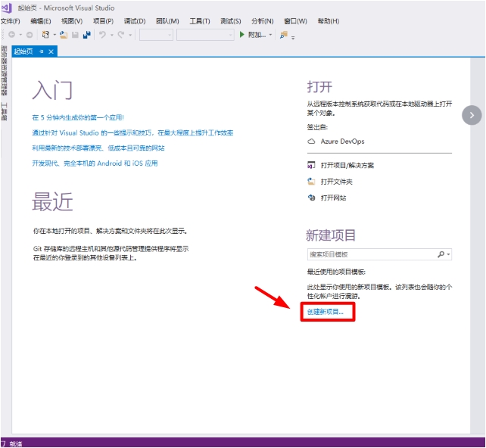The width and height of the screenshot is (486, 448).
Task: Open the toolbar overflow options arrow
Action: pyautogui.click(x=293, y=37)
